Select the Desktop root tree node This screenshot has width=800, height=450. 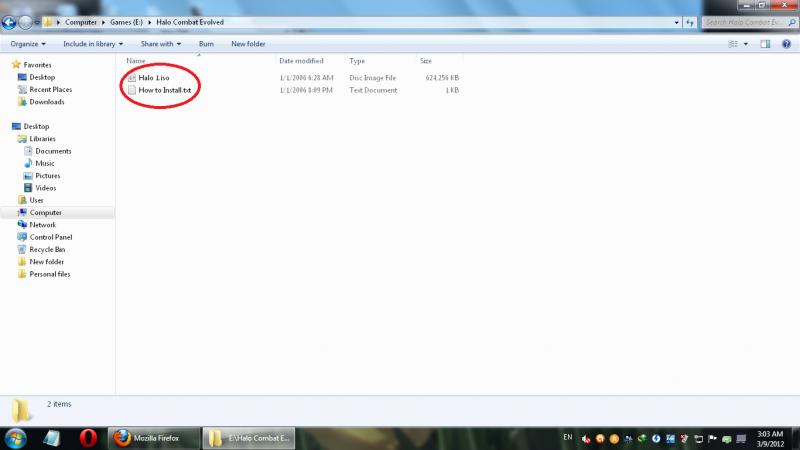click(x=36, y=126)
